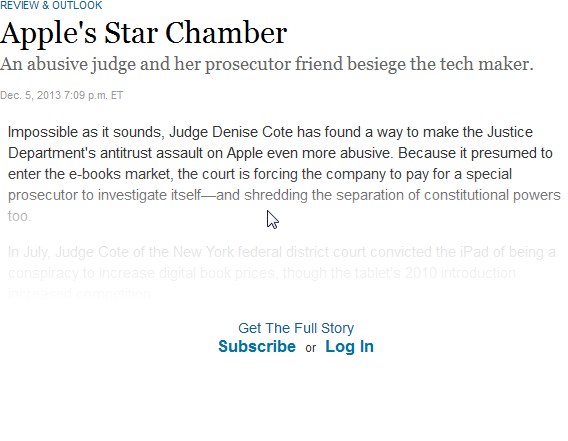Image resolution: width=568 pixels, height=441 pixels.
Task: Click the Dec. 5, 2013 timestamp
Action: tap(62, 95)
